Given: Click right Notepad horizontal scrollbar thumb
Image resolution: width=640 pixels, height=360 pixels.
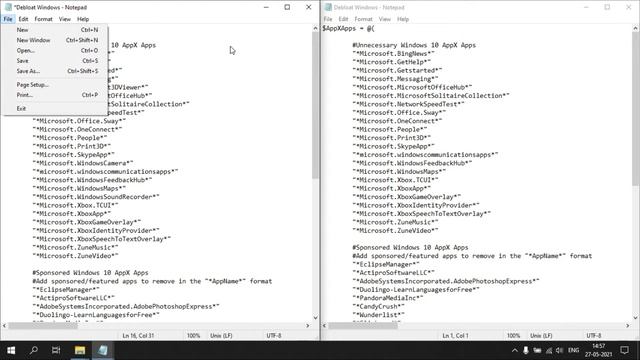Looking at the screenshot, I should point(363,326).
